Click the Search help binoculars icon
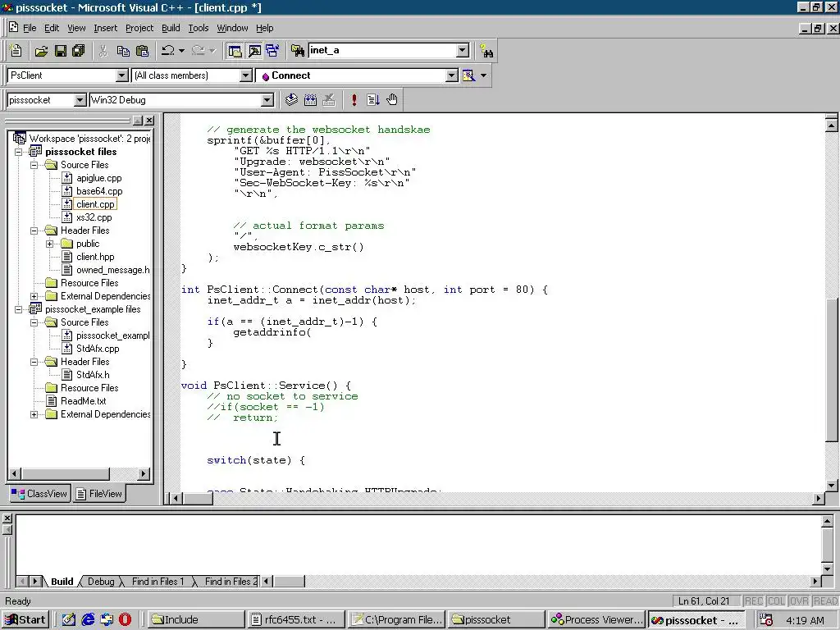 pos(486,51)
